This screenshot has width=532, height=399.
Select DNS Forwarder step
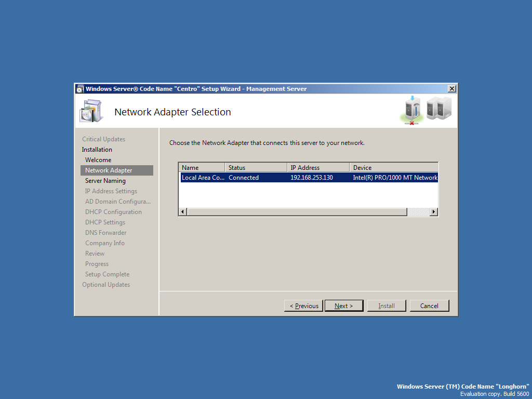point(105,233)
